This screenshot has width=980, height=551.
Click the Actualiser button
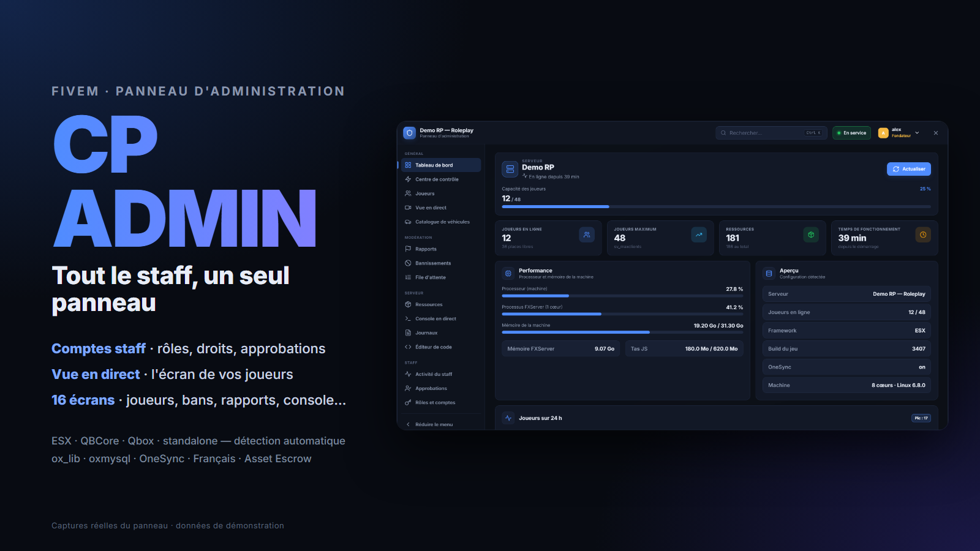pos(909,169)
